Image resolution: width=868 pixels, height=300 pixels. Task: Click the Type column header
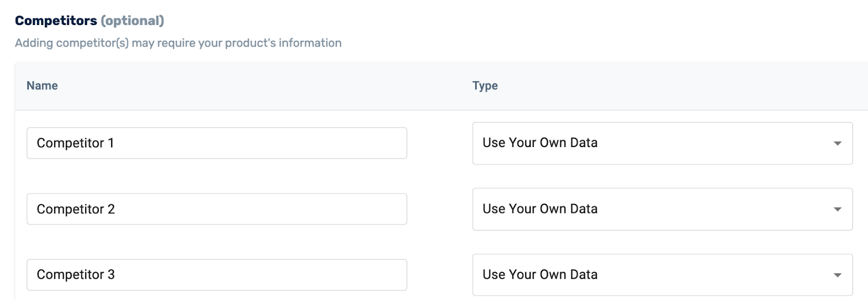(485, 86)
